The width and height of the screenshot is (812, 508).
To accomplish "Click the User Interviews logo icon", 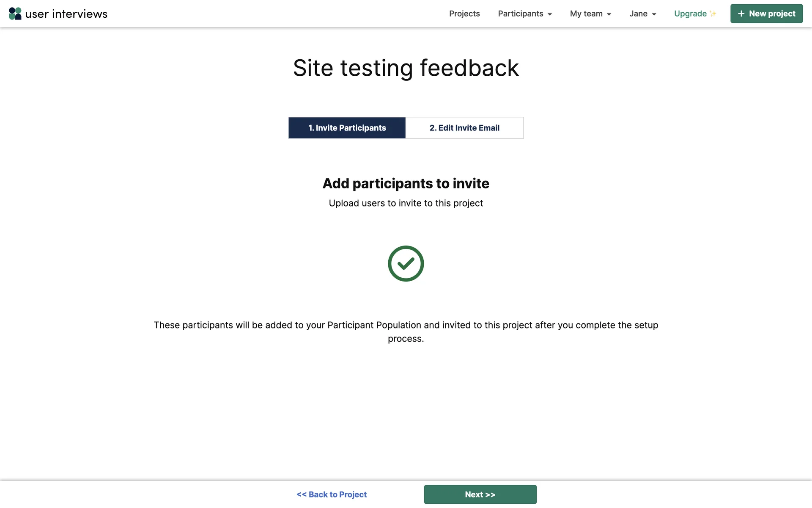I will [15, 14].
